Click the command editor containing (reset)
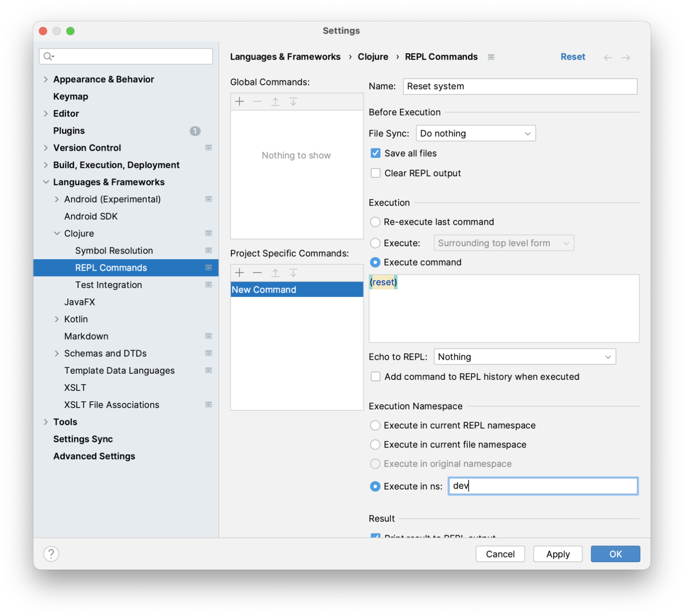684x616 pixels. click(x=504, y=308)
